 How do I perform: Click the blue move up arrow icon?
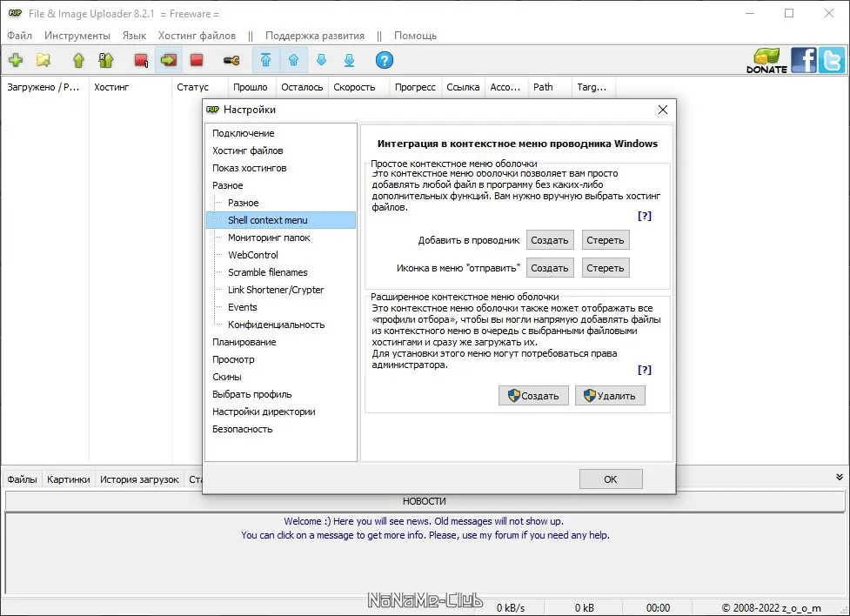[293, 60]
